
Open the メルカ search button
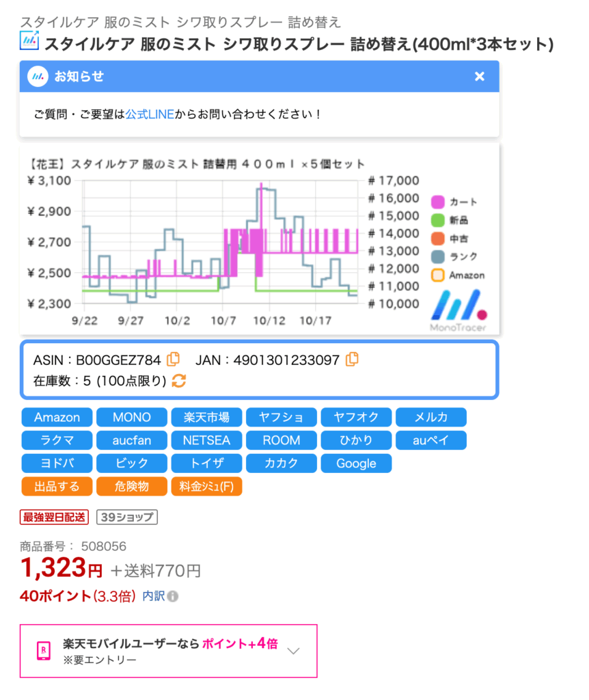click(x=431, y=418)
